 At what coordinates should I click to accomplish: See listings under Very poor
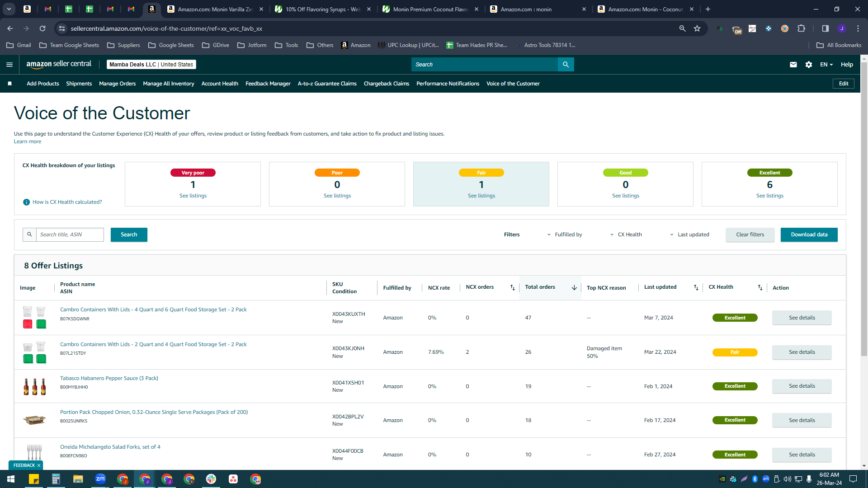click(193, 196)
